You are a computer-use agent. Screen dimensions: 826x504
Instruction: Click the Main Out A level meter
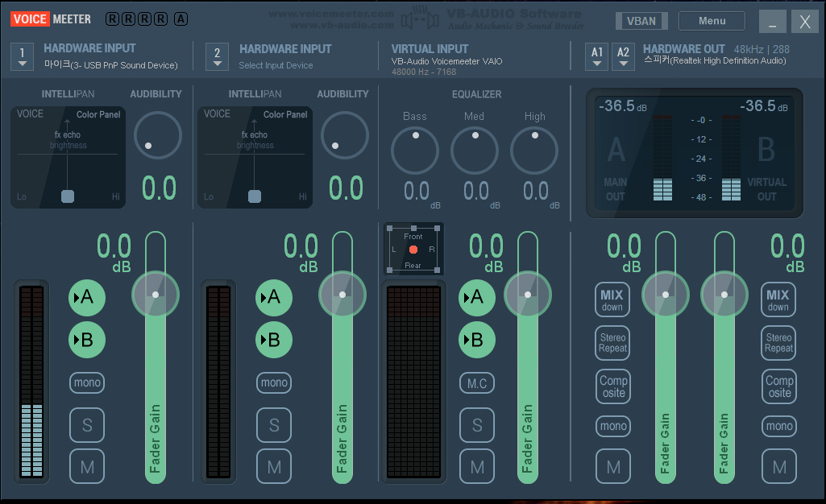pos(662,158)
